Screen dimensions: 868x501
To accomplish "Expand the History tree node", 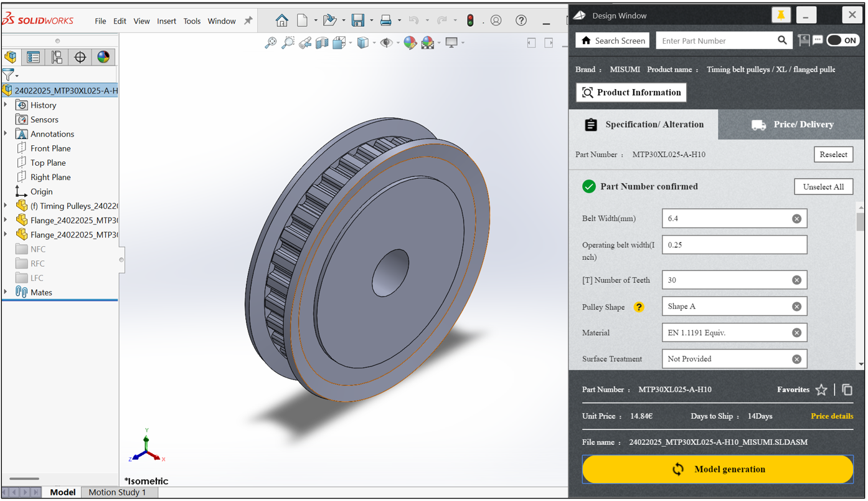I will pyautogui.click(x=6, y=105).
